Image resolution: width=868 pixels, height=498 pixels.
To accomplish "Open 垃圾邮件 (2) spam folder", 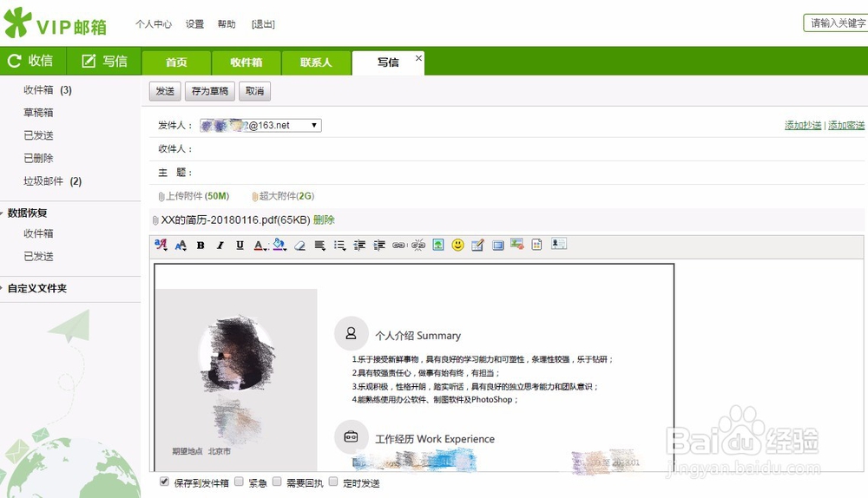I will tap(53, 181).
